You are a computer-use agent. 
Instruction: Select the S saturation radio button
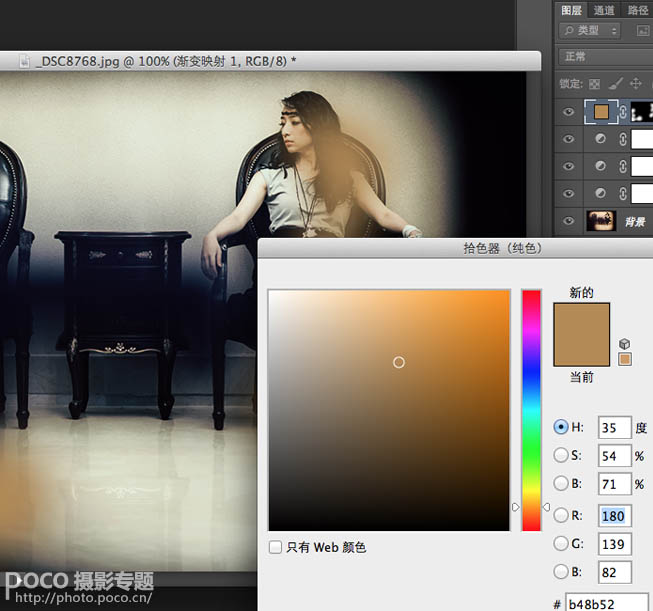click(561, 456)
